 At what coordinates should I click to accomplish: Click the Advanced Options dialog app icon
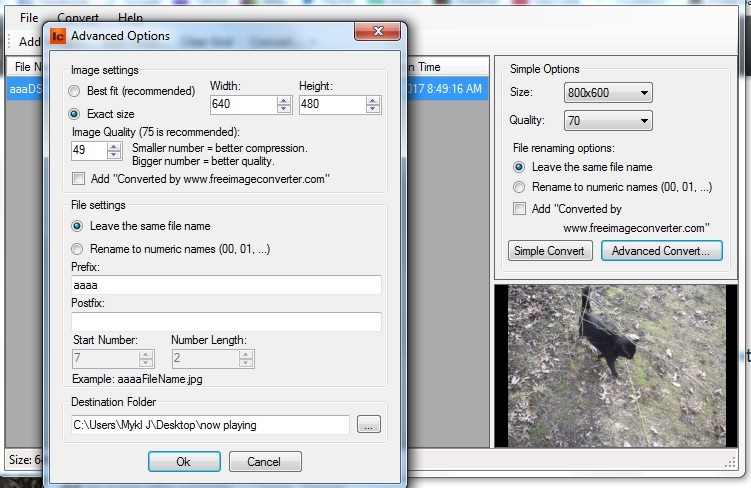click(58, 36)
